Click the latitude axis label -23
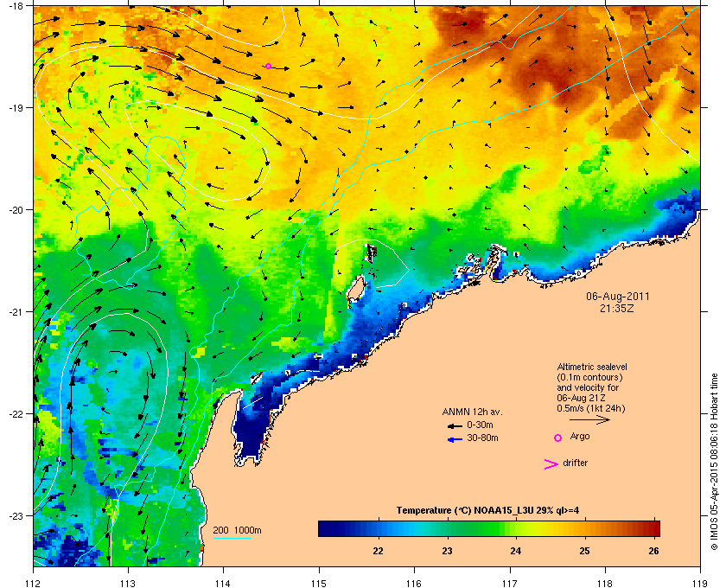Viewport: 726px width, 588px height. (15, 515)
